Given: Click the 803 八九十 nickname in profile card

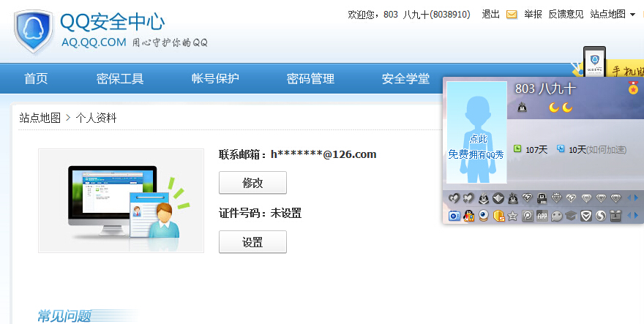Looking at the screenshot, I should coord(545,88).
